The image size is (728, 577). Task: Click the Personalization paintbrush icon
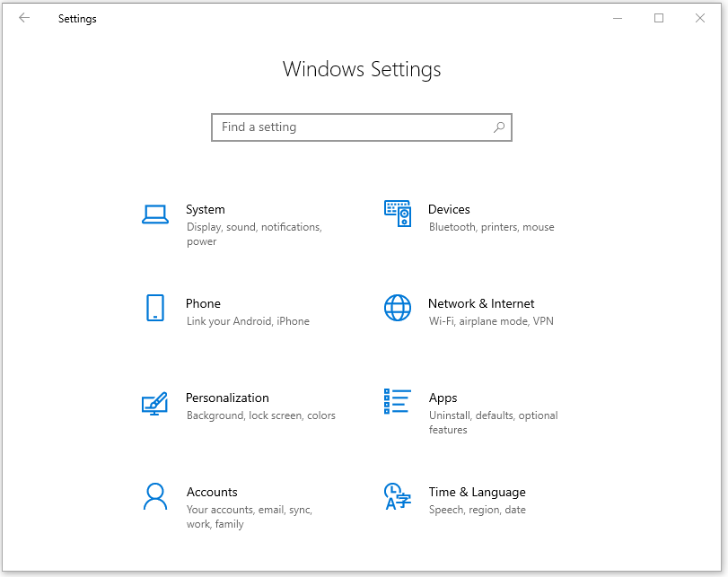click(154, 403)
